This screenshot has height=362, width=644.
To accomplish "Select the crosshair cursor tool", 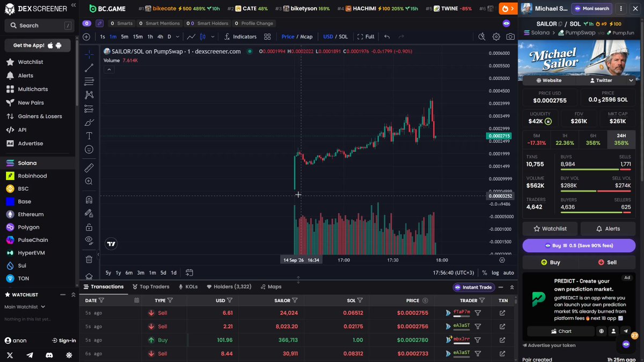I will [x=89, y=54].
